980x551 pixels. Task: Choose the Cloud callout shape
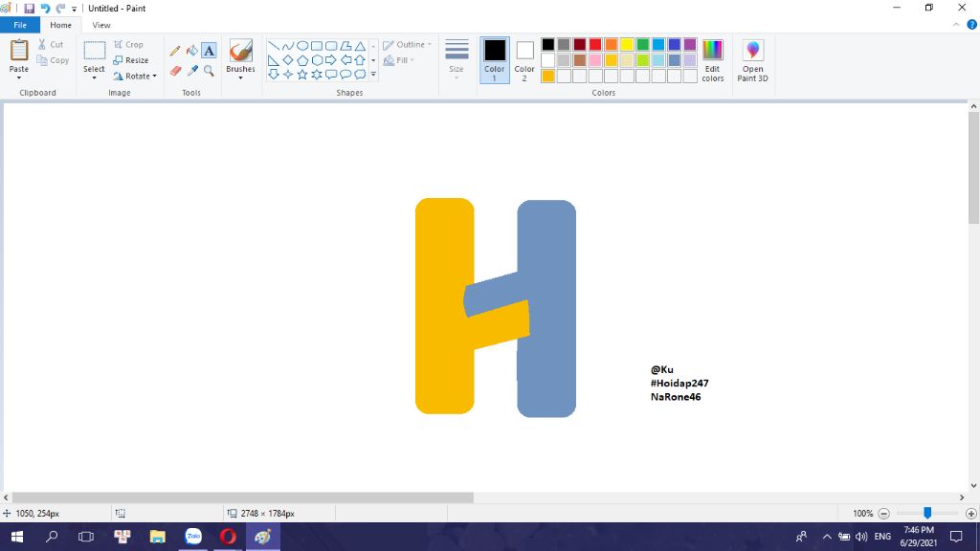point(360,75)
